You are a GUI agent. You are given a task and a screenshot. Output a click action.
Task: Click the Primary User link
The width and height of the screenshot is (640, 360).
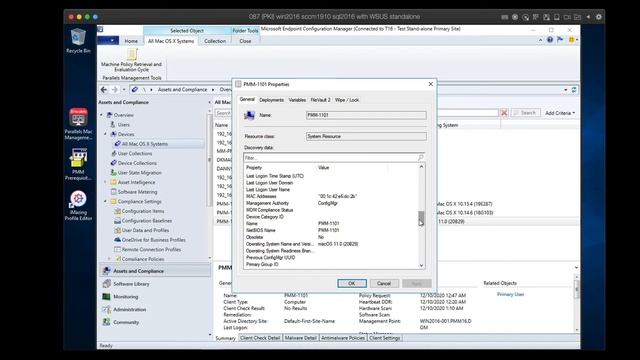pos(510,294)
